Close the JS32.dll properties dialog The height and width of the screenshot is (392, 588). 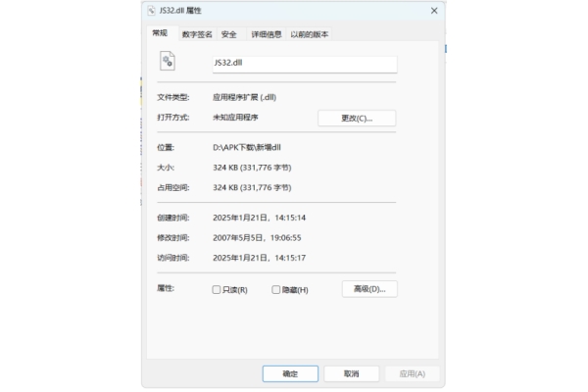point(433,10)
